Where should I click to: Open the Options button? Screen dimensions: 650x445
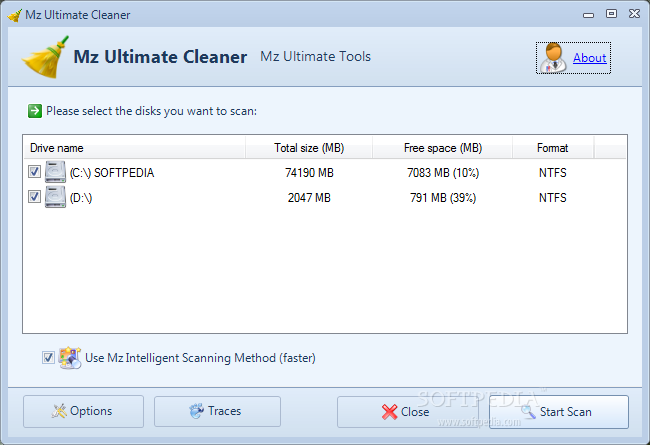[83, 411]
